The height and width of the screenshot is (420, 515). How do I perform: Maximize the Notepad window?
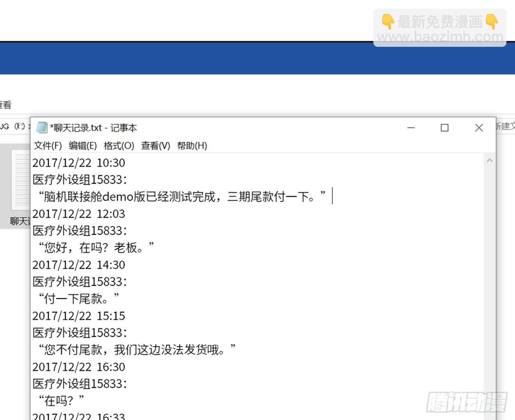tap(445, 128)
